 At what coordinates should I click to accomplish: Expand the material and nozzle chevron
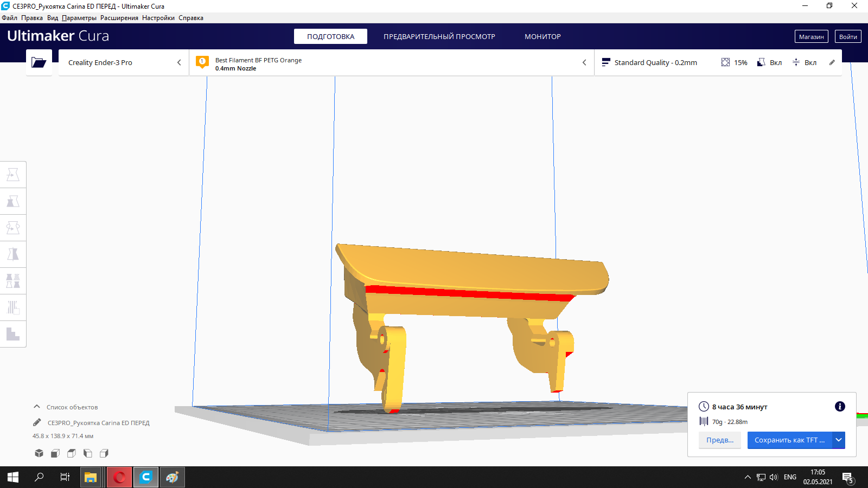(584, 62)
